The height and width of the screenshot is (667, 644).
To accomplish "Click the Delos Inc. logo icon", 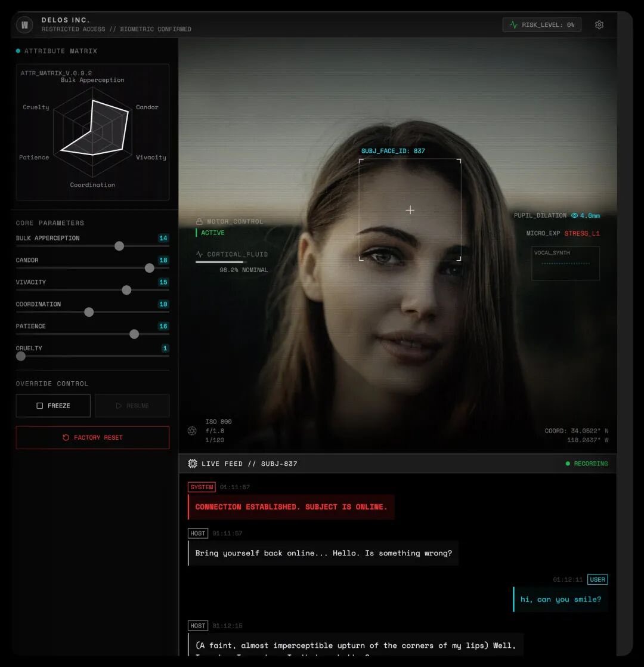I will (24, 24).
